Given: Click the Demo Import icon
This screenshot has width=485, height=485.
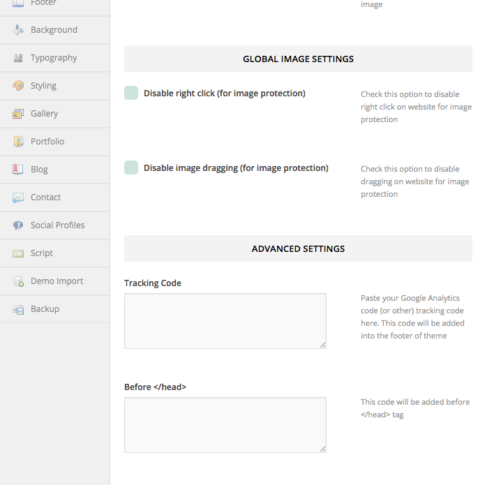Looking at the screenshot, I should click(18, 281).
